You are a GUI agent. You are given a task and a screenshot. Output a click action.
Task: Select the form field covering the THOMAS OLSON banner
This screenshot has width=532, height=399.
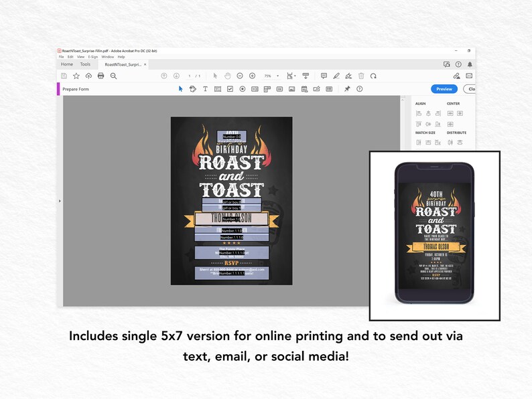click(x=232, y=219)
